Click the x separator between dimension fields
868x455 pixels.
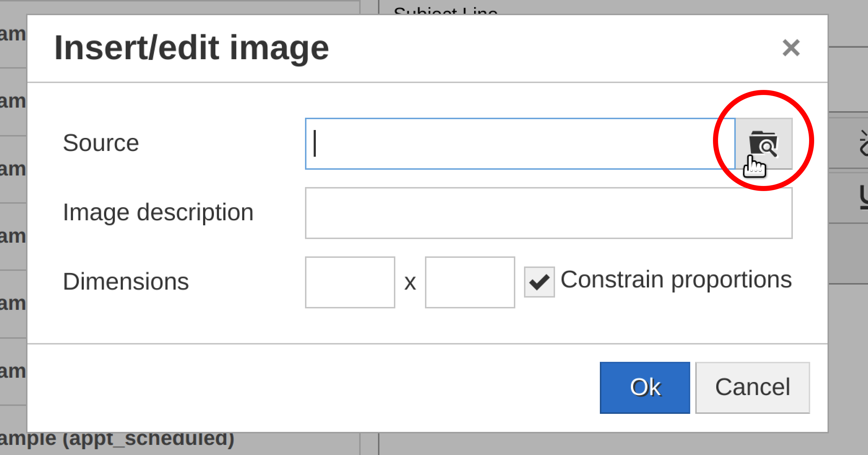click(x=410, y=283)
